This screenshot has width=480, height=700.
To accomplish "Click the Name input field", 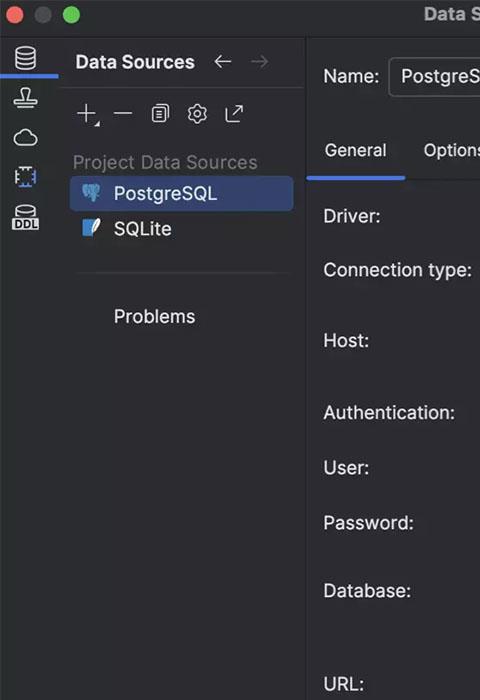I will (434, 76).
